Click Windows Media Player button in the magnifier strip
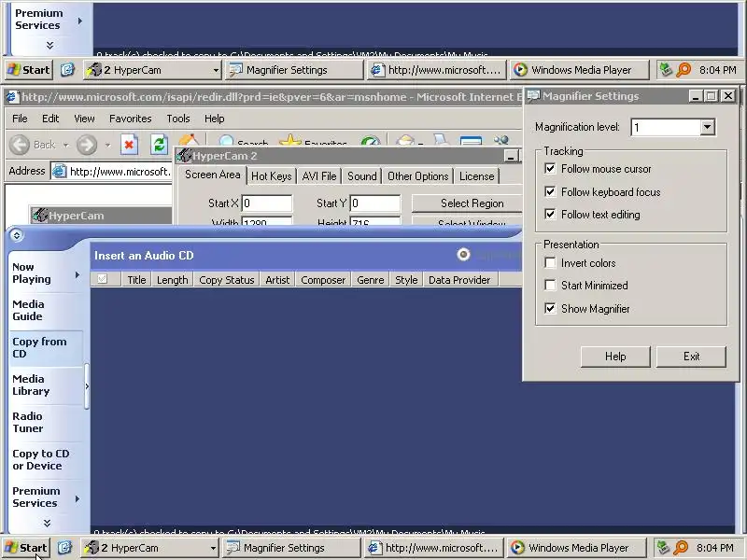The height and width of the screenshot is (560, 747). tap(579, 70)
